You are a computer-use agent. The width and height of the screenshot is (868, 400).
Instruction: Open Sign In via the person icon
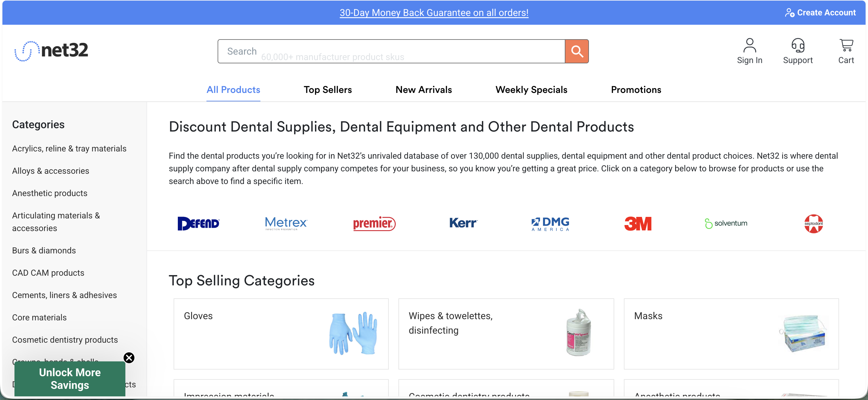click(x=749, y=46)
